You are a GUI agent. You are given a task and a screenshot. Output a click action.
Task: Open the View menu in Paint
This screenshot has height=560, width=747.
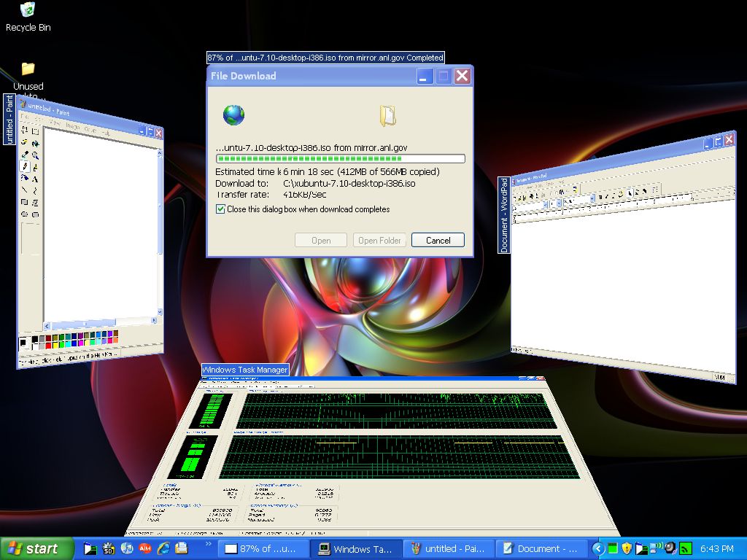tap(55, 122)
